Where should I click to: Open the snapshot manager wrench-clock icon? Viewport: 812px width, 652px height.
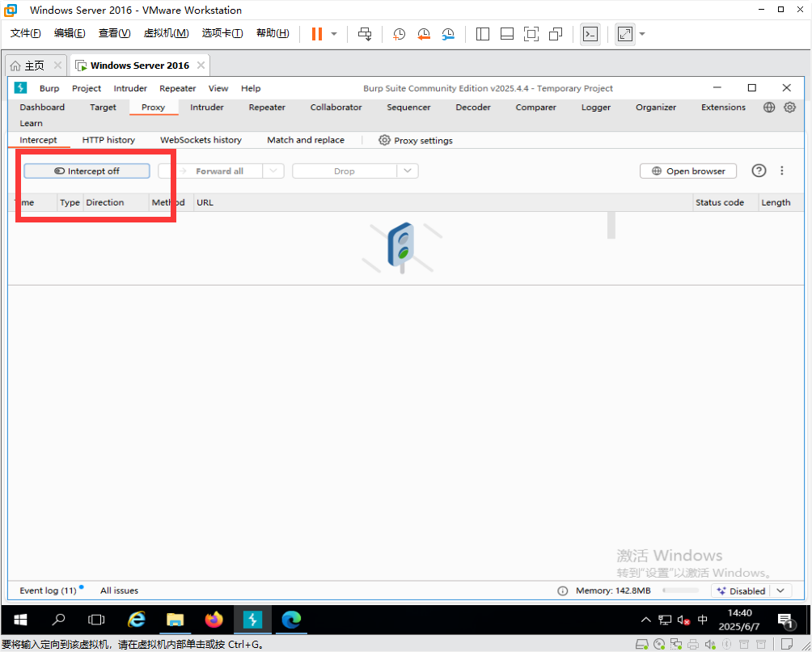448,34
